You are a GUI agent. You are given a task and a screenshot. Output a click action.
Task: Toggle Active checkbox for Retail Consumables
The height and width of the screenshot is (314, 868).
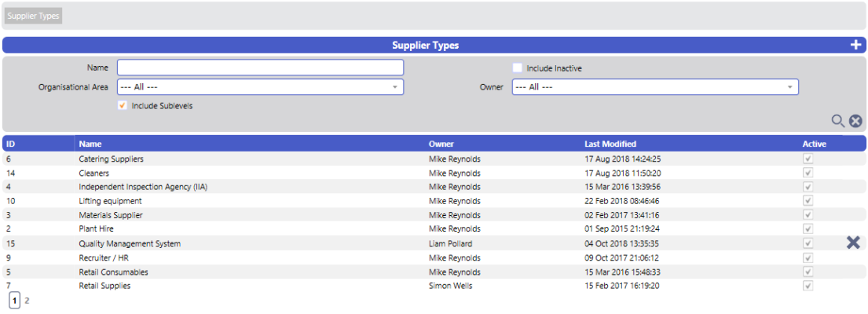pyautogui.click(x=808, y=272)
